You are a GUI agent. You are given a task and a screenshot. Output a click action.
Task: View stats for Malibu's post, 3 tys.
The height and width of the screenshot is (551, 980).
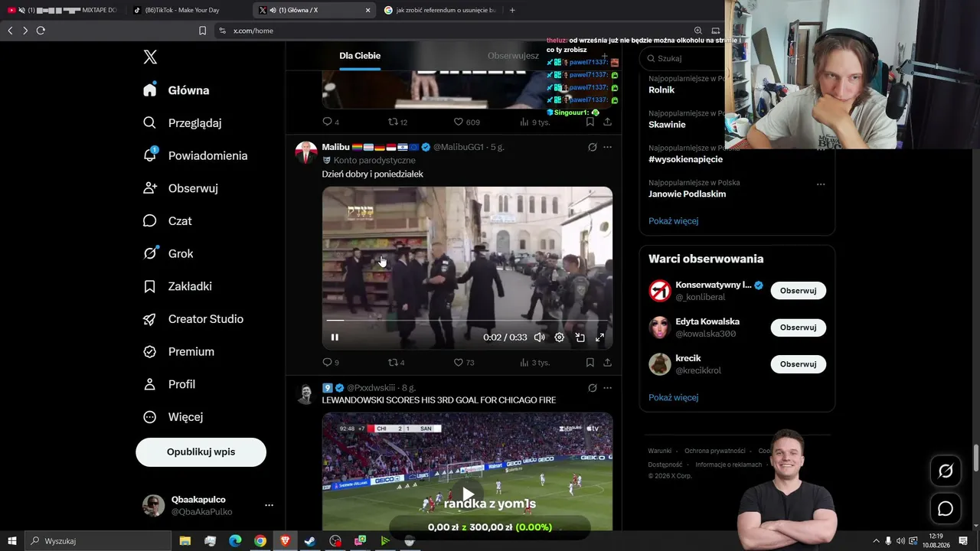click(534, 363)
